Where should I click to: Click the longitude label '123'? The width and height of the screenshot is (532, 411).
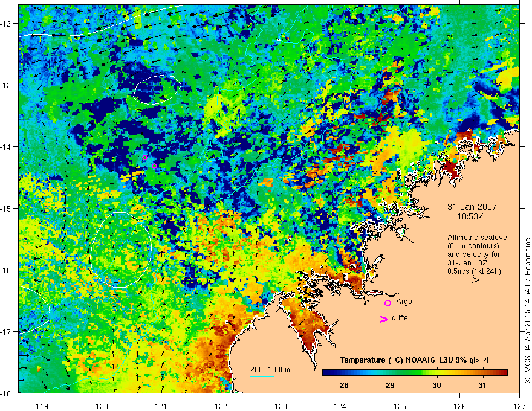point(281,406)
